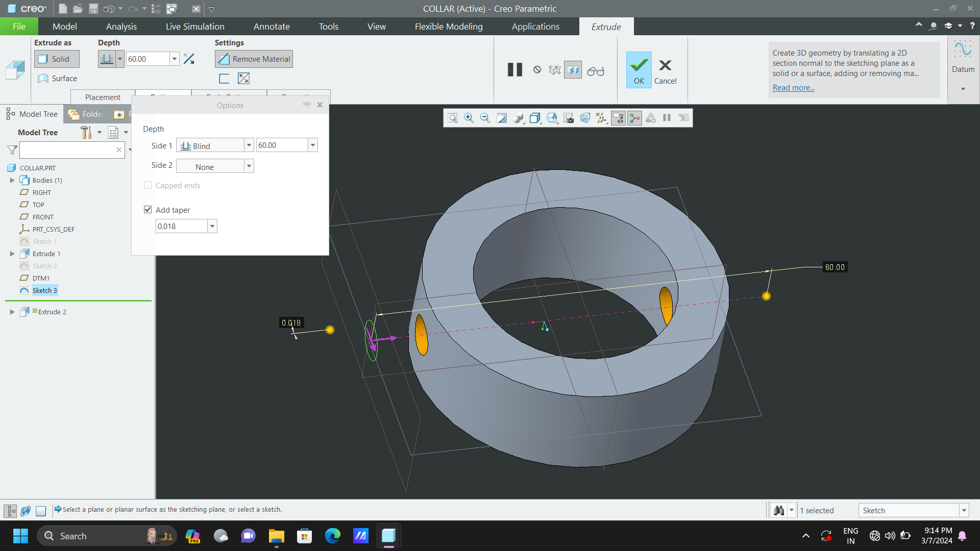This screenshot has height=551, width=980.
Task: Expand the Extrude 2 tree node
Action: [x=12, y=312]
